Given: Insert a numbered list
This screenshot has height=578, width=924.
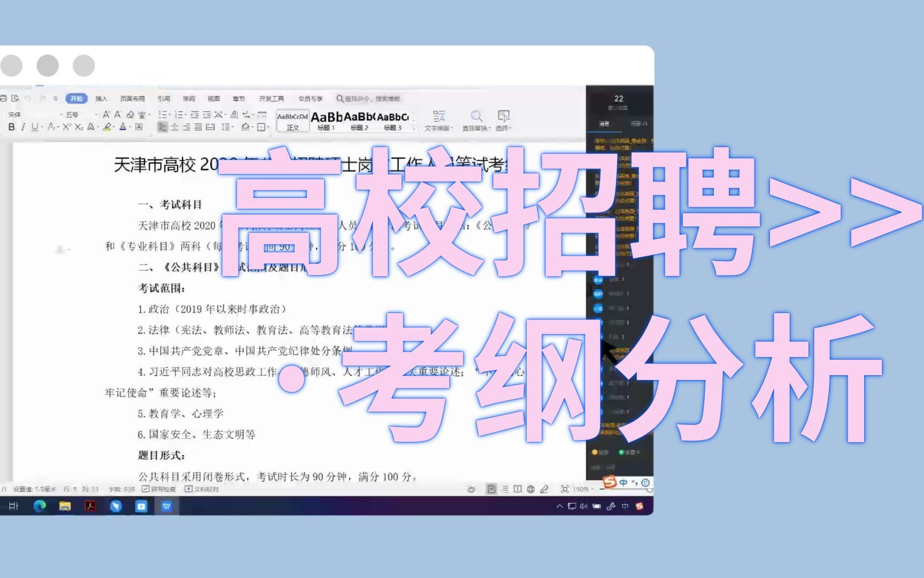Looking at the screenshot, I should point(180,115).
